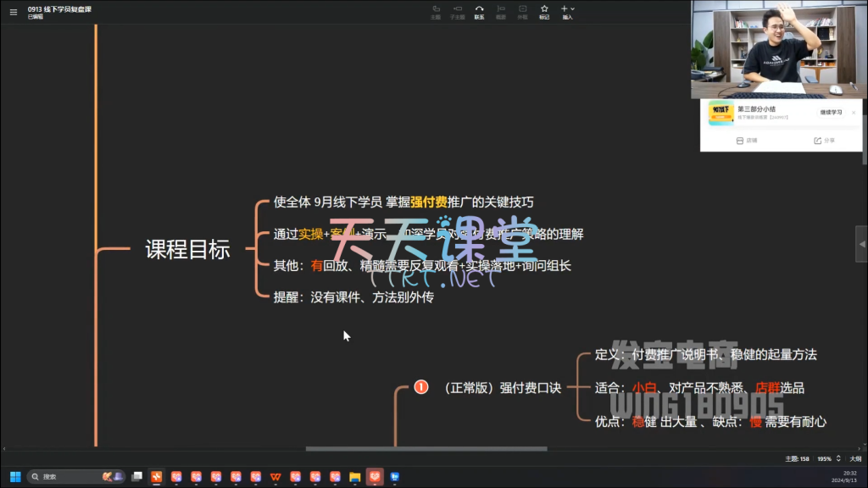The height and width of the screenshot is (488, 868).
Task: Open the hamburger menu at top left
Action: click(x=13, y=13)
